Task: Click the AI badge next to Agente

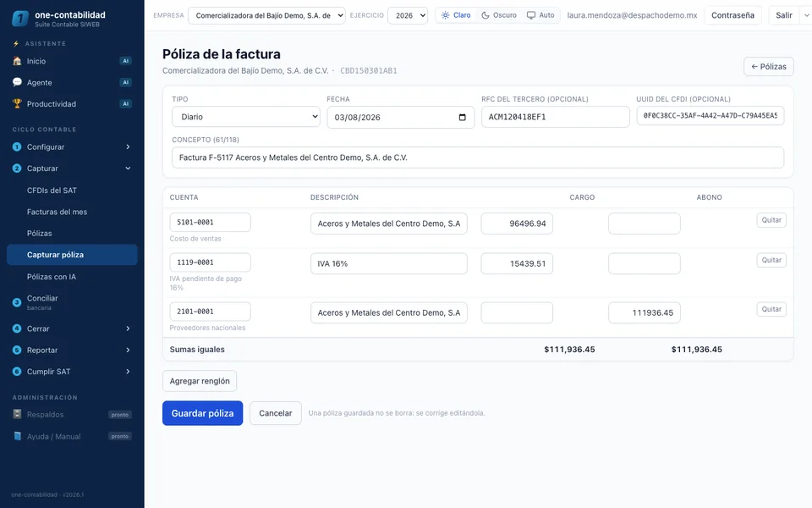Action: click(125, 82)
